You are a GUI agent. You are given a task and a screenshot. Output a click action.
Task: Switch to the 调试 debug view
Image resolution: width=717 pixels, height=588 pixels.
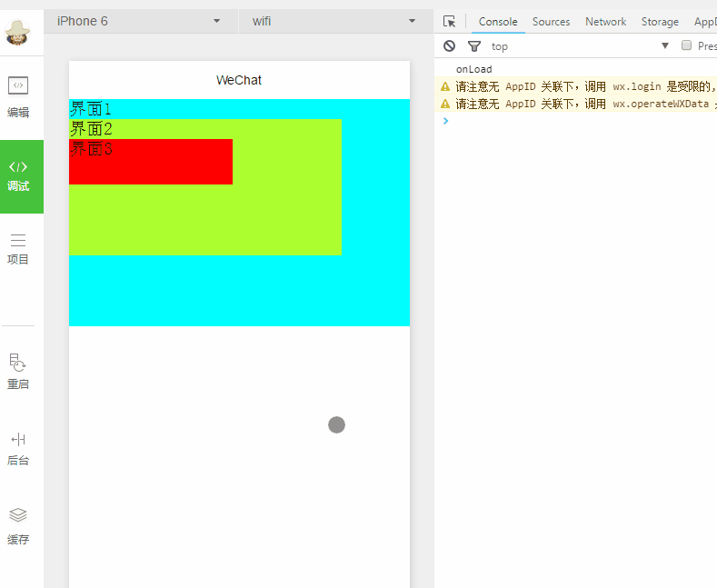[18, 175]
